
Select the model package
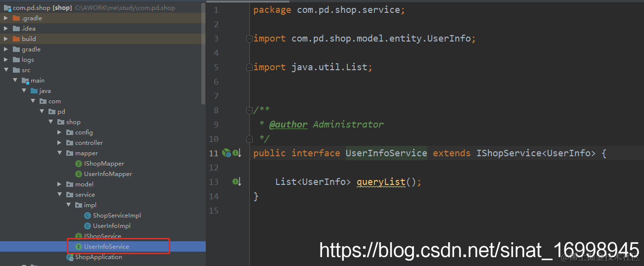[x=85, y=184]
